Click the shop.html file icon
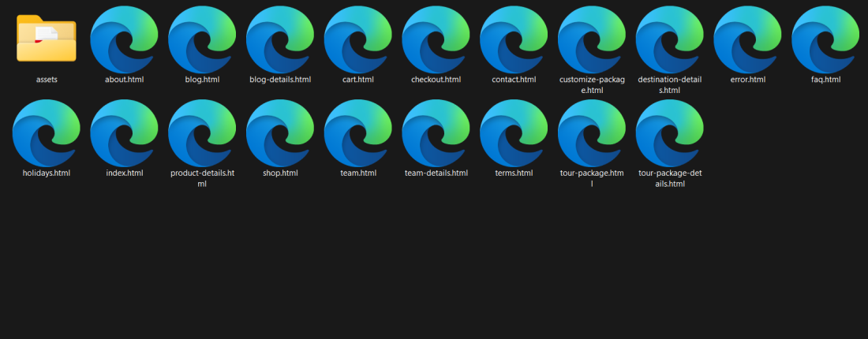Image resolution: width=868 pixels, height=339 pixels. [280, 133]
